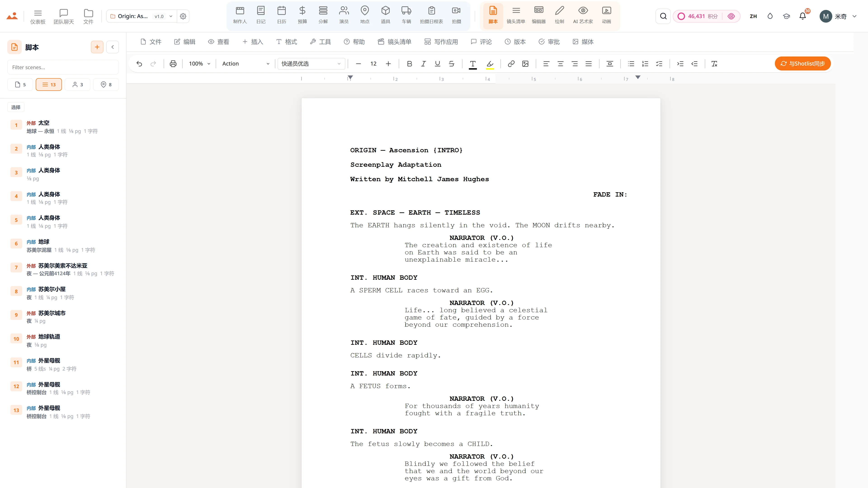Open 团队聊天 team chat
Viewport: 868px width, 488px height.
(64, 16)
